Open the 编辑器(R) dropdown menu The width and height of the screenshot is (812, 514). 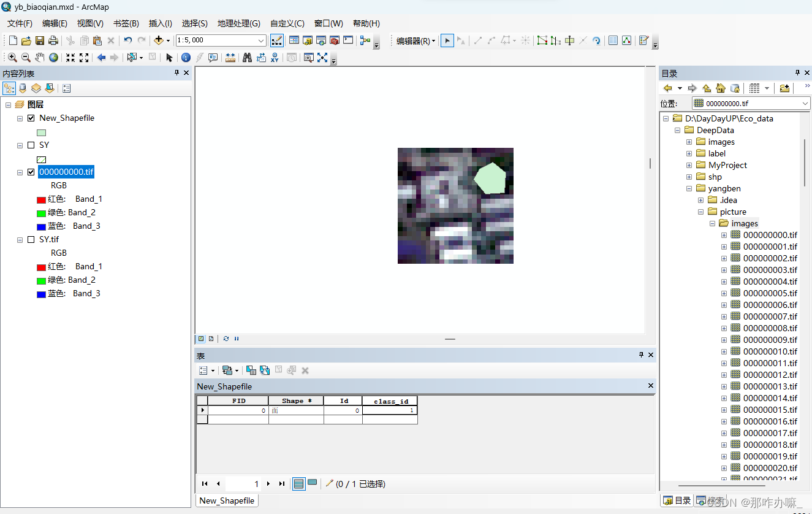click(x=415, y=40)
